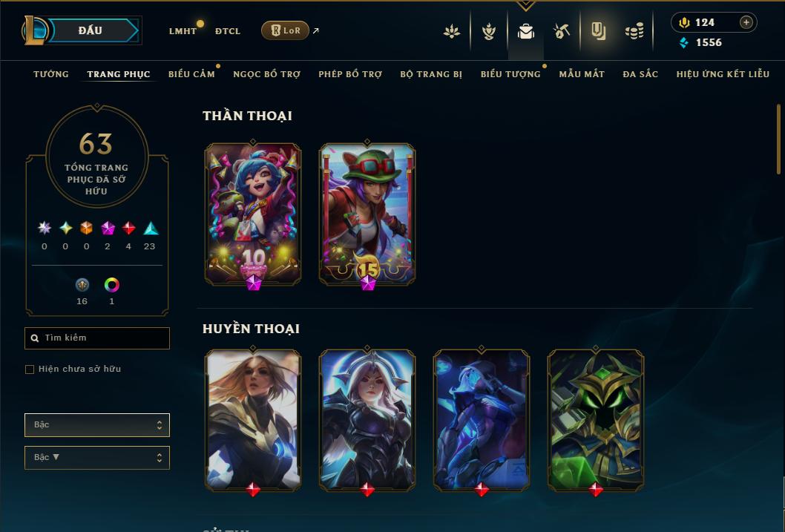Open the Profile crest icon
785x532 pixels.
tap(452, 31)
